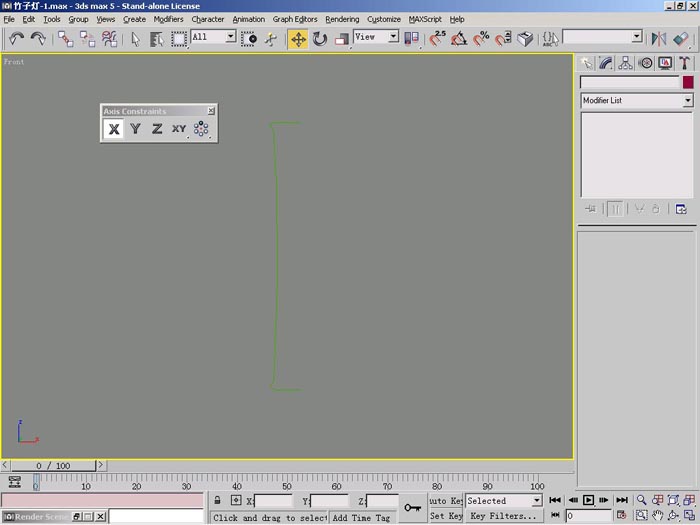Click Rectangular Selection Region icon
Image resolution: width=700 pixels, height=525 pixels.
[179, 39]
